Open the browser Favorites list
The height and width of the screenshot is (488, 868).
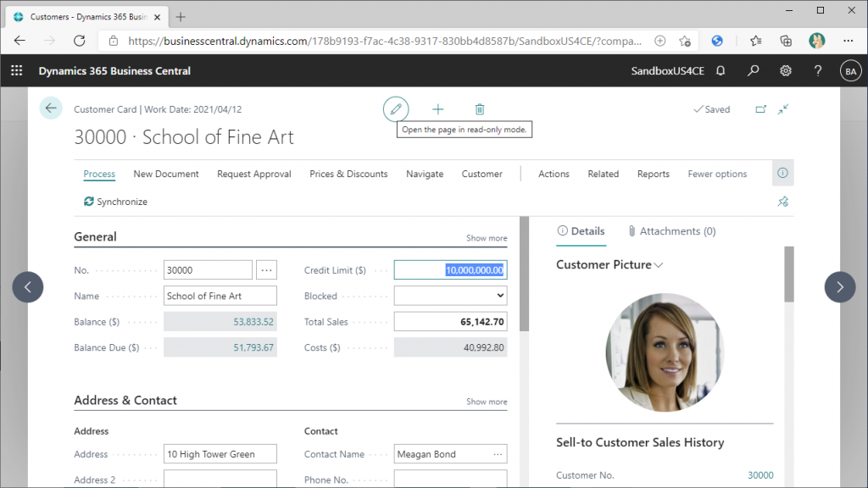click(755, 41)
